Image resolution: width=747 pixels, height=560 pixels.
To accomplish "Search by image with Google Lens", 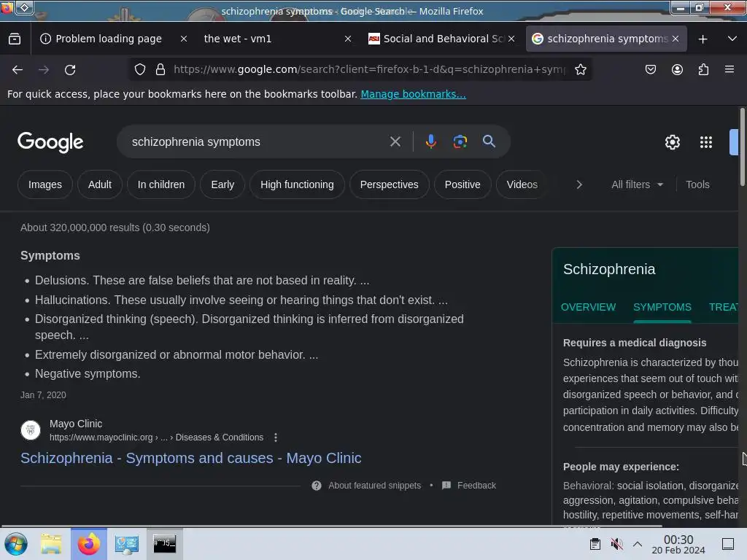I will click(460, 141).
